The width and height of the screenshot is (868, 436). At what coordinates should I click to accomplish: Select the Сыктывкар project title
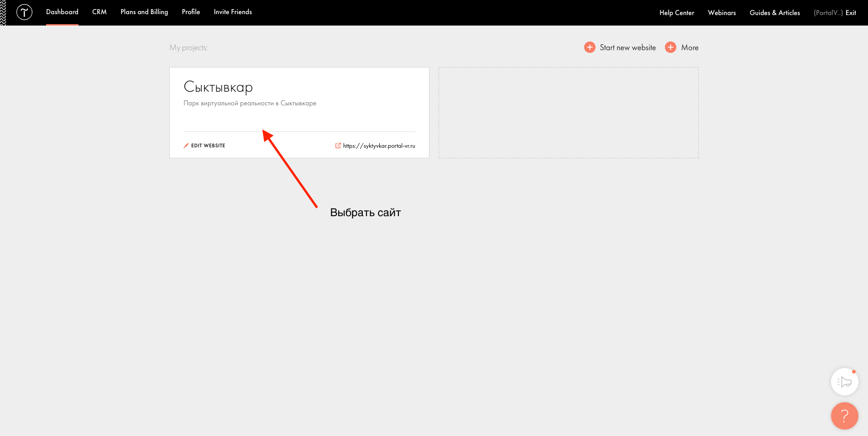(x=218, y=87)
